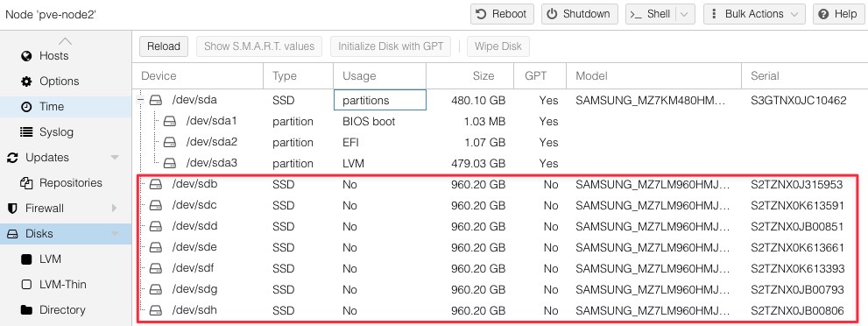Click the Options gear icon
The width and height of the screenshot is (868, 326).
(x=26, y=81)
